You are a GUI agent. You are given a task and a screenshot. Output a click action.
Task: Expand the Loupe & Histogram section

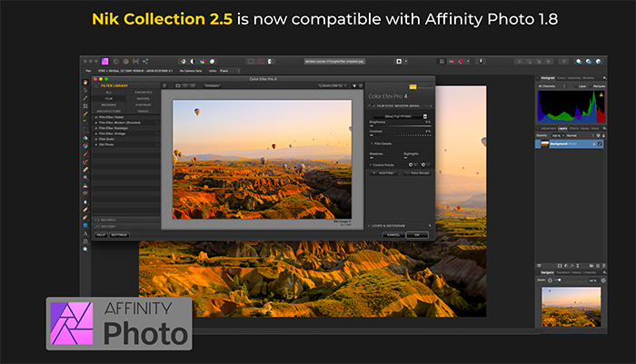tap(398, 224)
